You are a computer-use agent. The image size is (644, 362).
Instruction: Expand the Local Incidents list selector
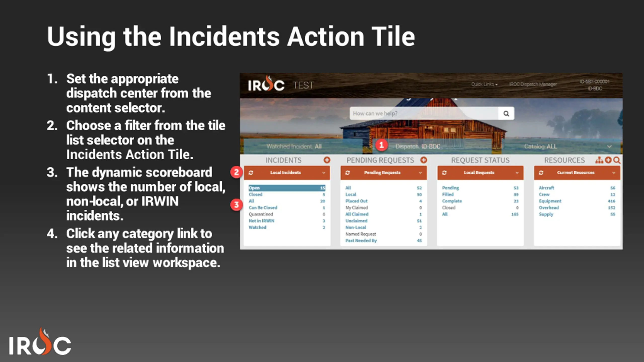click(x=324, y=173)
